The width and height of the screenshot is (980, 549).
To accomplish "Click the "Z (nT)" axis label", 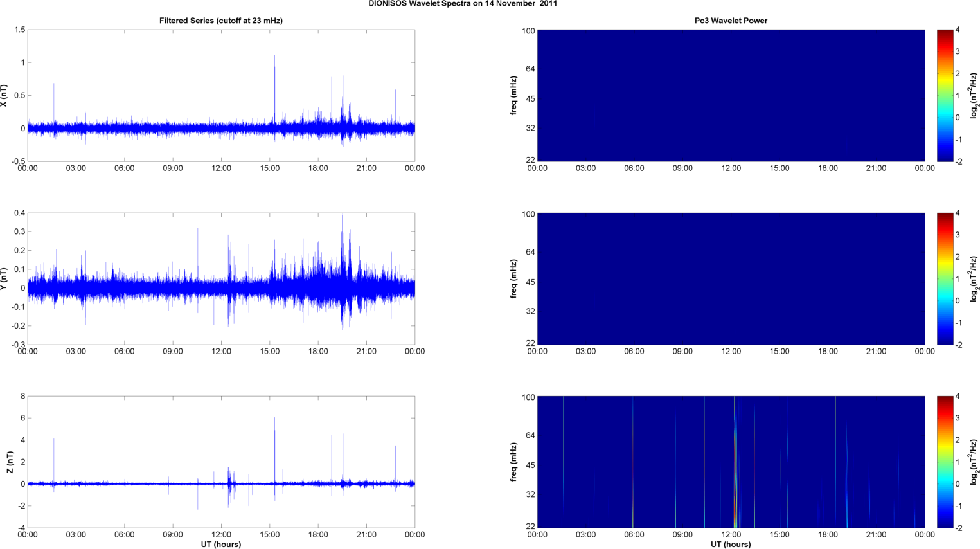I will (10, 462).
